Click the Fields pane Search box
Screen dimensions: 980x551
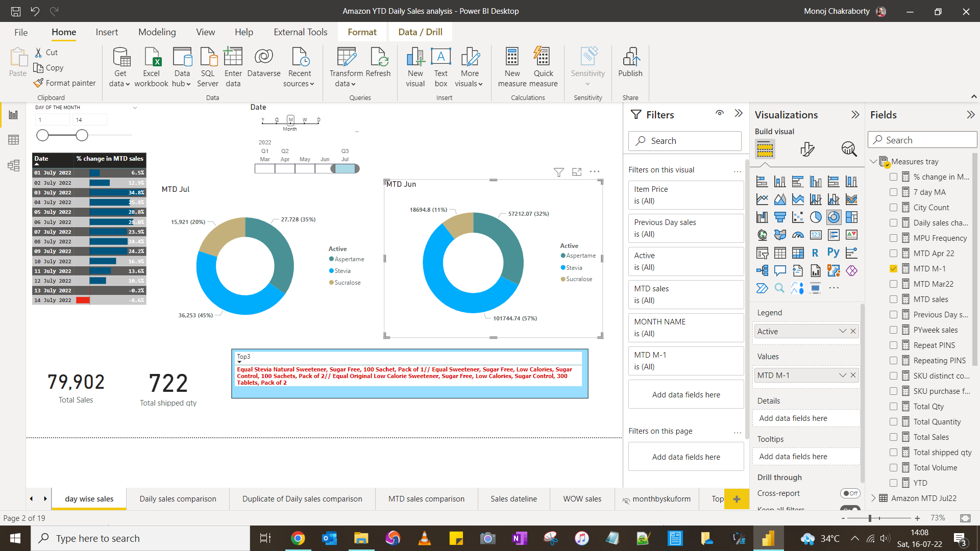[x=922, y=140]
